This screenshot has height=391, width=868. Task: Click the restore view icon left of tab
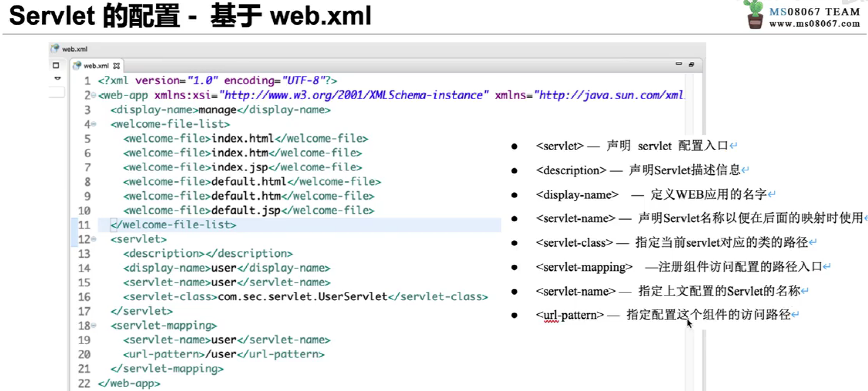[56, 65]
